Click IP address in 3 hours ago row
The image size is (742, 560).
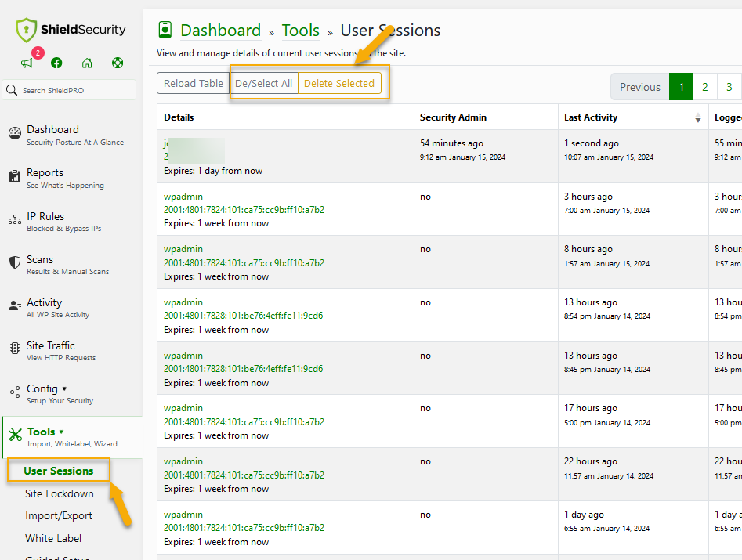pos(244,210)
